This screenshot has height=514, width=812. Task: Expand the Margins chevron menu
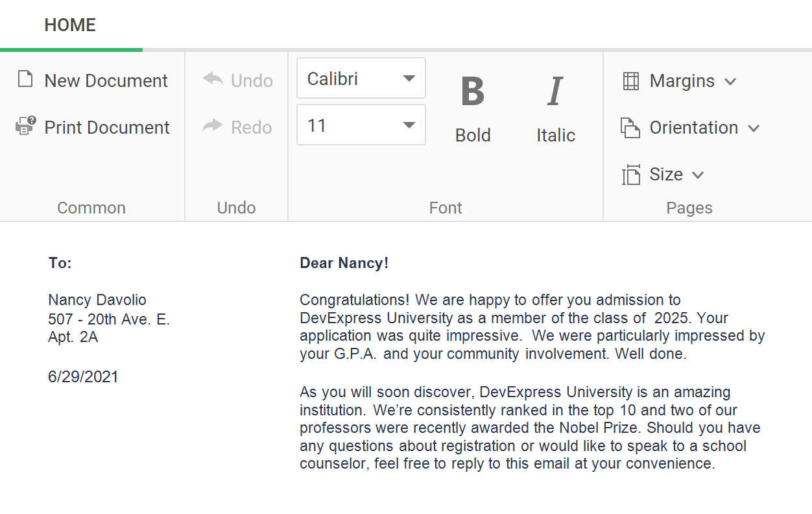click(730, 82)
